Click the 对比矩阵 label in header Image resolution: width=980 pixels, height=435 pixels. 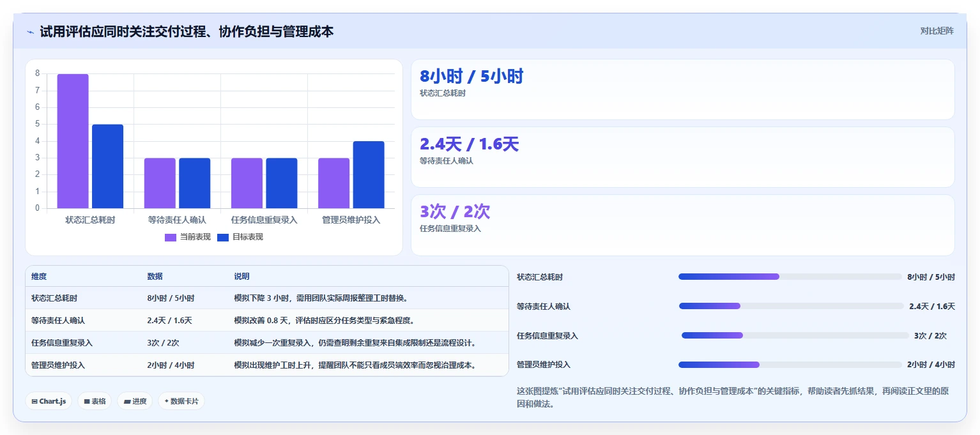coord(937,31)
